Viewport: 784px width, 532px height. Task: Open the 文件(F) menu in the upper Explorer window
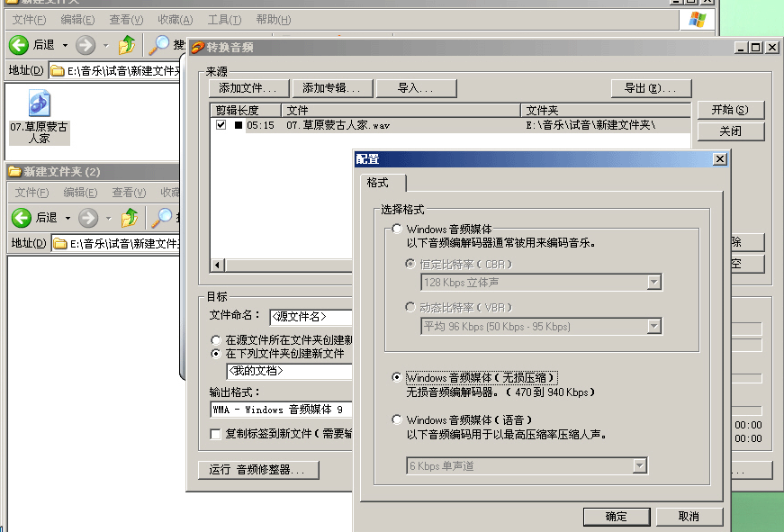point(29,20)
